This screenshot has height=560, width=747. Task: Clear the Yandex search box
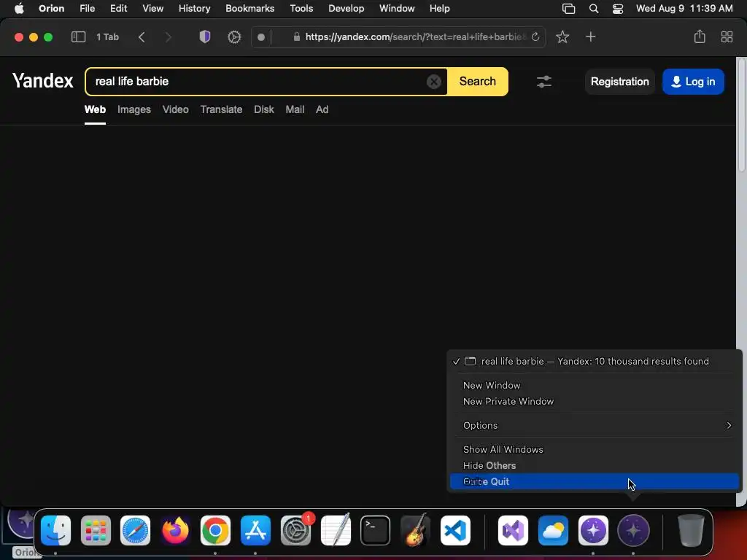[433, 82]
